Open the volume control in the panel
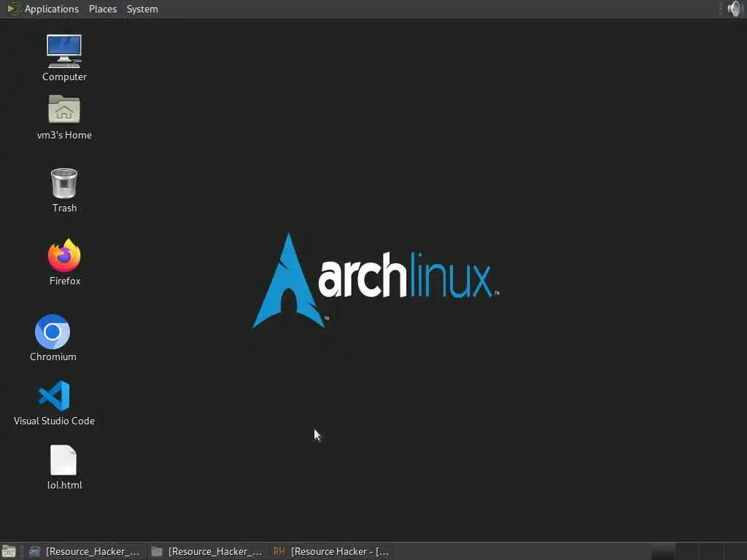The height and width of the screenshot is (560, 747). pos(735,9)
